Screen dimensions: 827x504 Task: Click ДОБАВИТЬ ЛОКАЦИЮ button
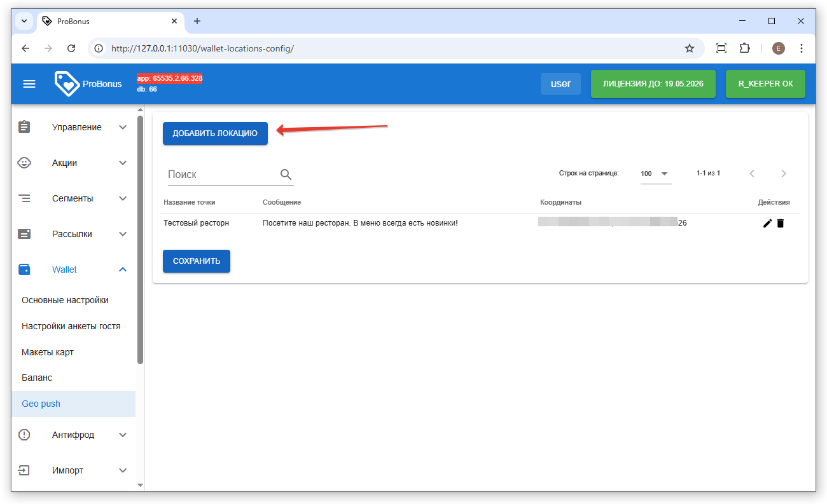click(215, 133)
